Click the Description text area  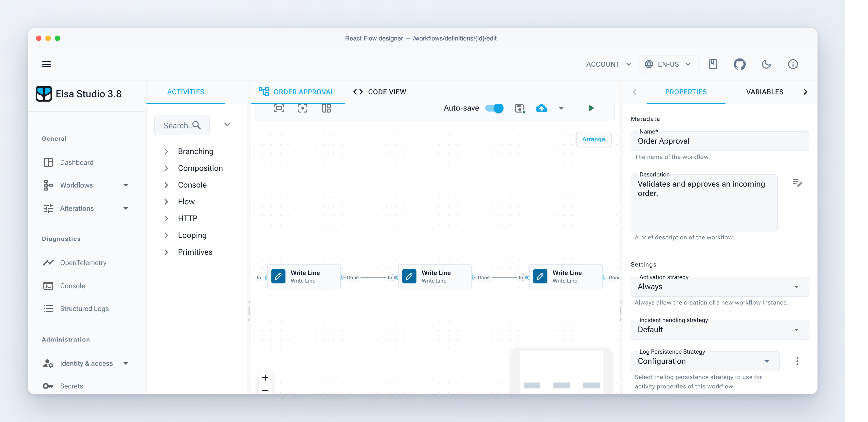coord(704,202)
